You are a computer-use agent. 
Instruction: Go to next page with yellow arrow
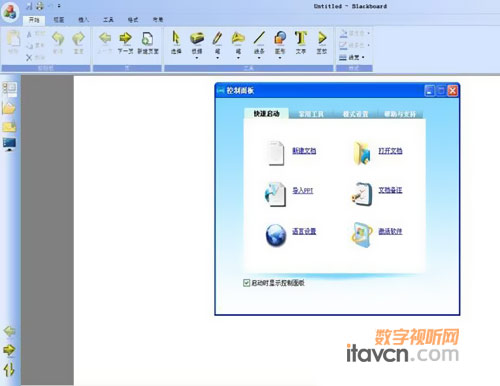click(125, 42)
